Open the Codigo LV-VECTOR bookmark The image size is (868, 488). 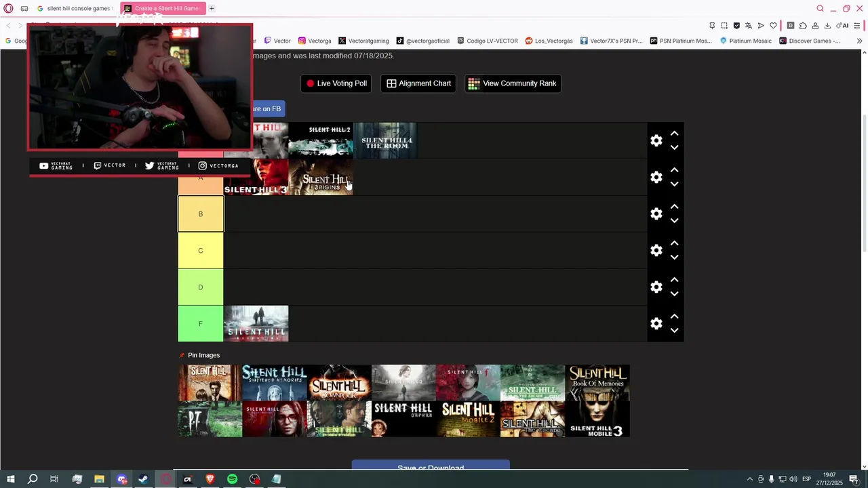pyautogui.click(x=487, y=41)
